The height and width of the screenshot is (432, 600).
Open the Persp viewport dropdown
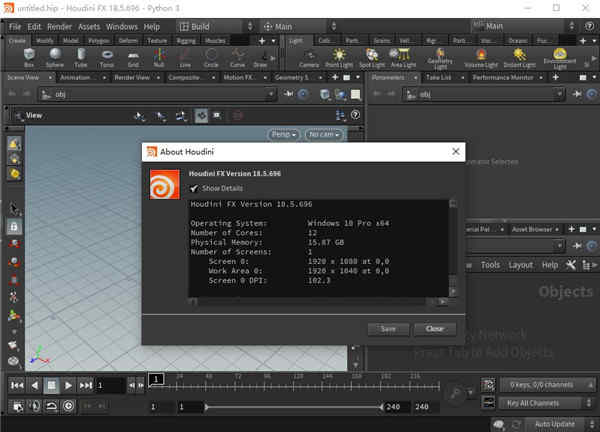coord(284,134)
